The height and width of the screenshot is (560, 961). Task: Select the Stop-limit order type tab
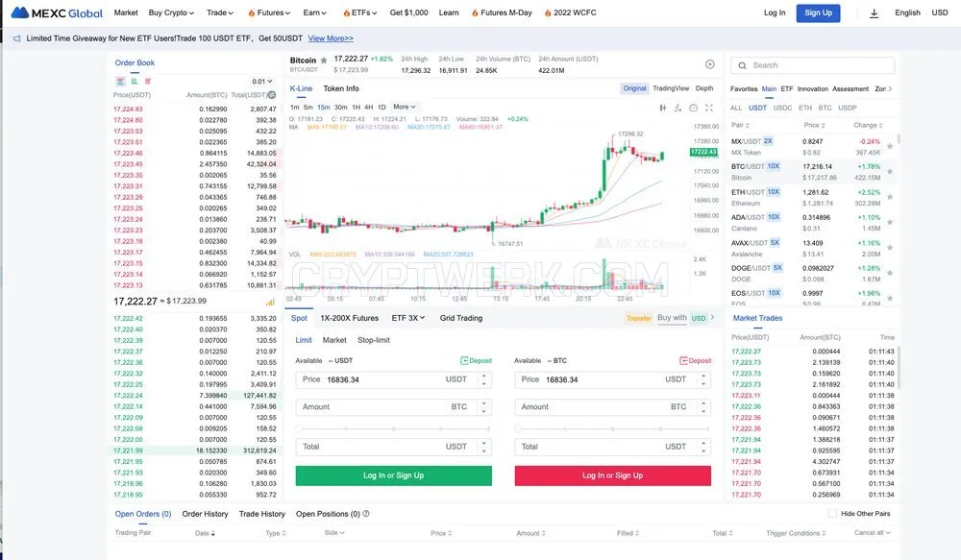374,340
